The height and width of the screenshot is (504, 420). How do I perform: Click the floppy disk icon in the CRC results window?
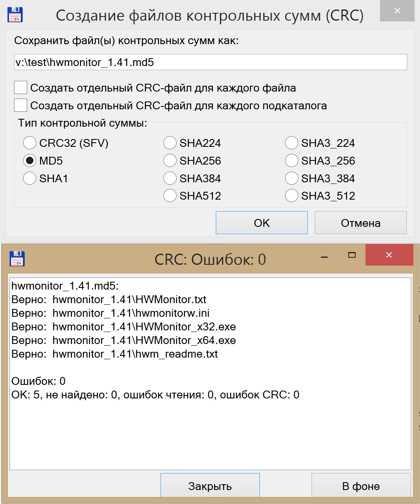pyautogui.click(x=17, y=259)
